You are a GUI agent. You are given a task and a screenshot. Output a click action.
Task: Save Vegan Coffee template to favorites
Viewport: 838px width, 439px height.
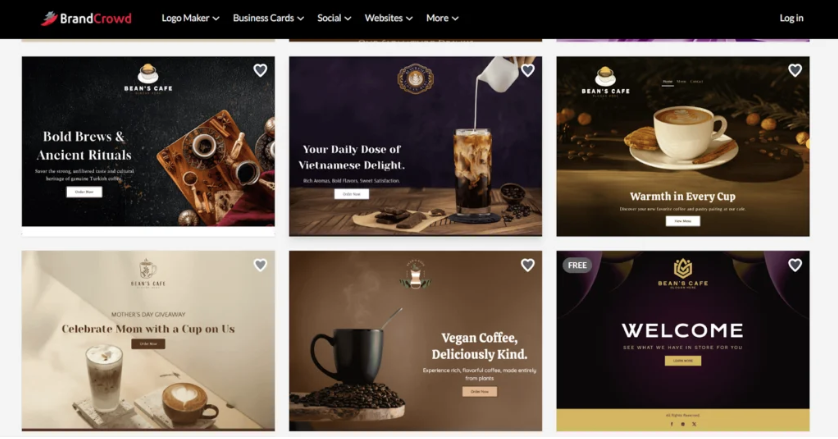tap(528, 265)
